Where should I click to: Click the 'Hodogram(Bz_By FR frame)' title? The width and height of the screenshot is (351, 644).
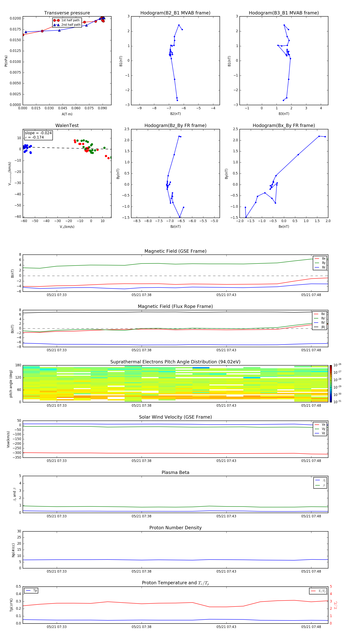(175, 125)
